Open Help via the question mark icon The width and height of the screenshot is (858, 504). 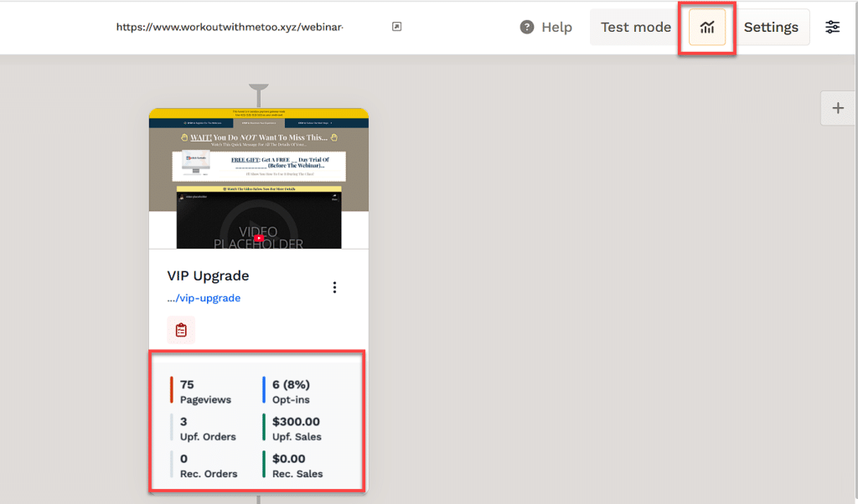pos(526,26)
